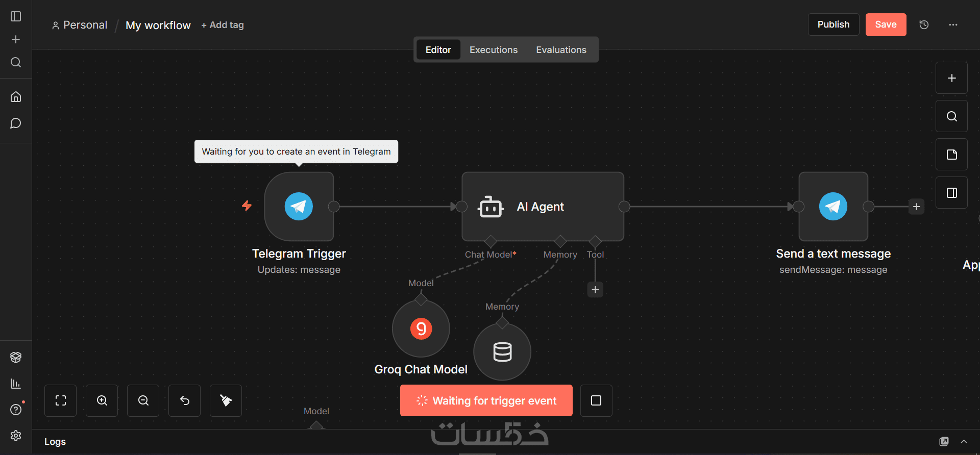Click the 'sendMessage: message' subtitle text
This screenshot has height=455, width=980.
834,270
